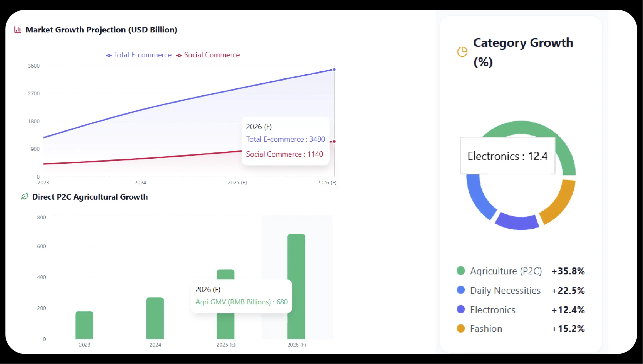Image resolution: width=643 pixels, height=364 pixels.
Task: Click the 2023 agricultural GMV bar
Action: coord(84,325)
